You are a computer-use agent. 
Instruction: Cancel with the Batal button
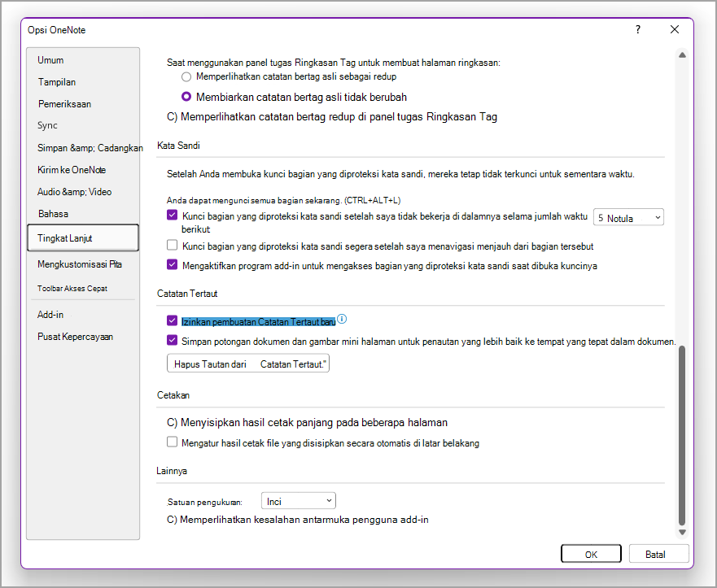click(x=658, y=554)
